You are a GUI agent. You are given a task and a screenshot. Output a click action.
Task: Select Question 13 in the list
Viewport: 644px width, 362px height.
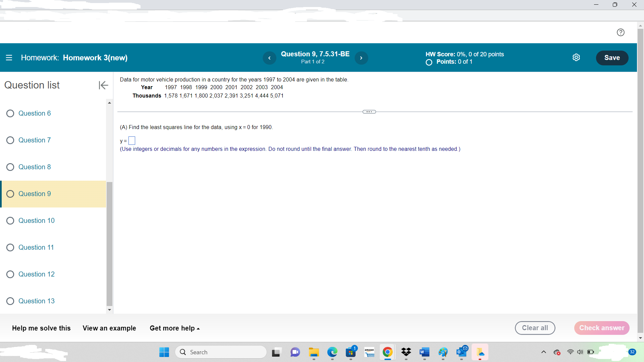tap(36, 301)
